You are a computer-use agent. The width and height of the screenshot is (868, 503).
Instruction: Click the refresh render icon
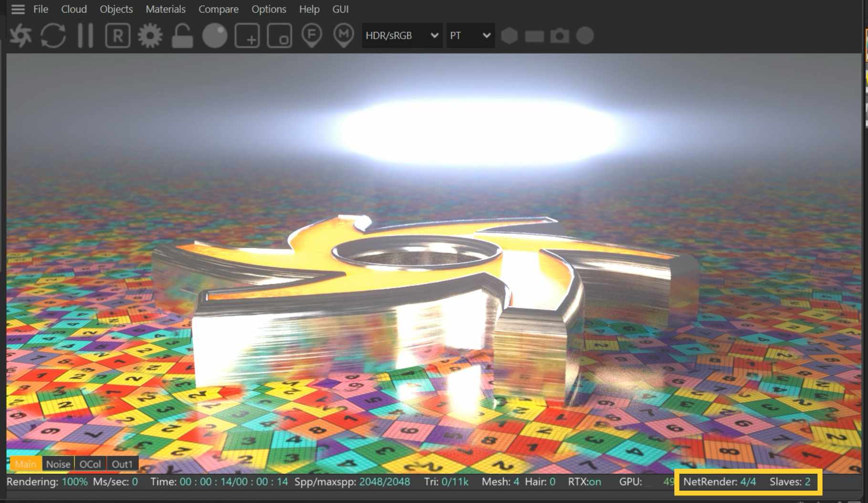[x=52, y=35]
